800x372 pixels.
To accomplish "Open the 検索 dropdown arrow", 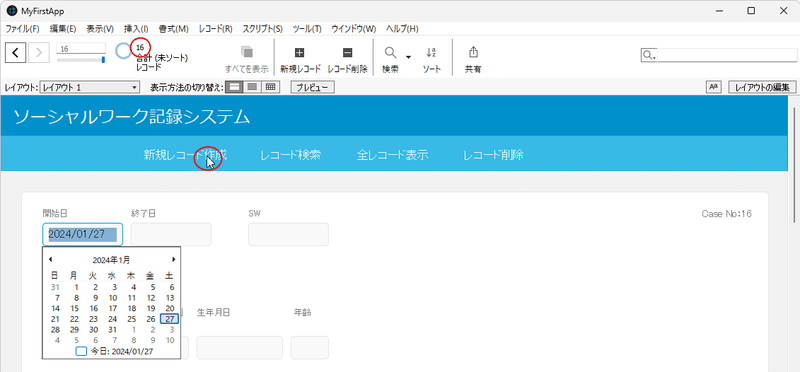I will tap(408, 57).
